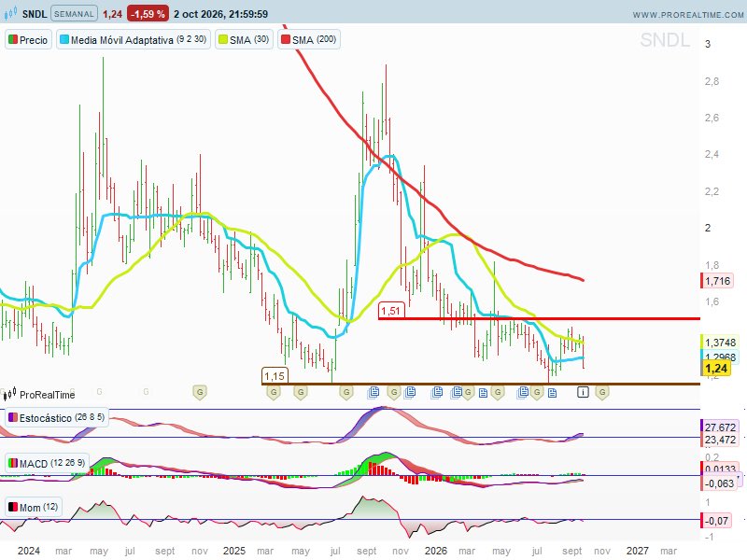Click the G event marker at Oct 2025
Viewport: 747px width, 560px height.
coord(393,392)
